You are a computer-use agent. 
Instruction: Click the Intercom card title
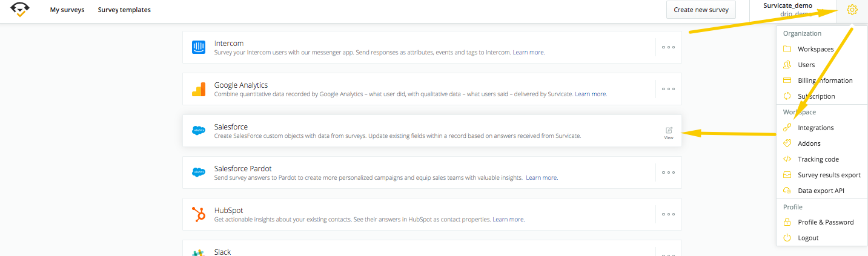pyautogui.click(x=229, y=44)
